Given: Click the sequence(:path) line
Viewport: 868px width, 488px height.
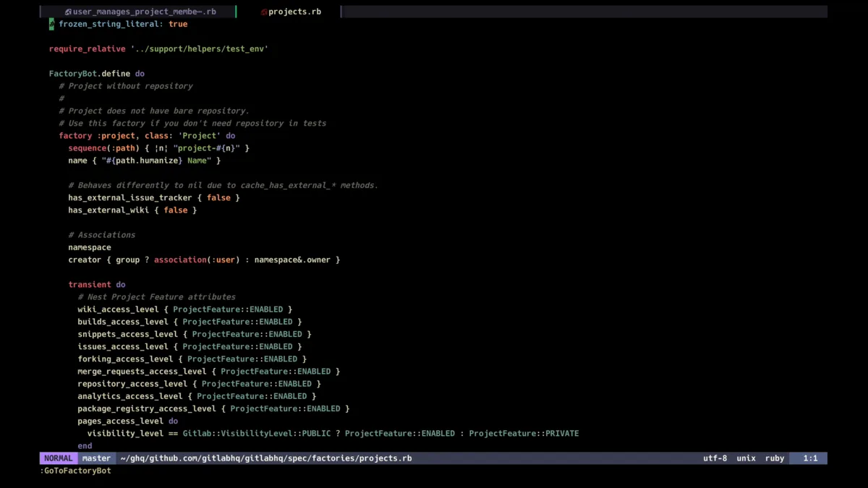Looking at the screenshot, I should click(159, 148).
